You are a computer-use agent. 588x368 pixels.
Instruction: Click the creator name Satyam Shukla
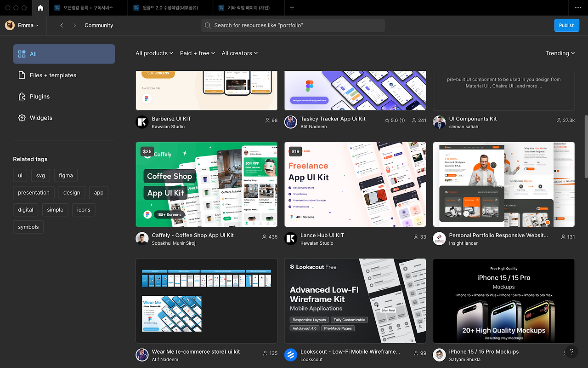tap(465, 359)
